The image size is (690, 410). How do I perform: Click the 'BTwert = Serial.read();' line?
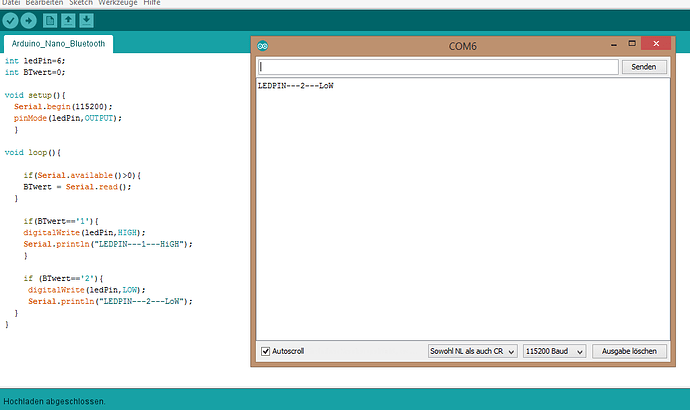pos(77,187)
